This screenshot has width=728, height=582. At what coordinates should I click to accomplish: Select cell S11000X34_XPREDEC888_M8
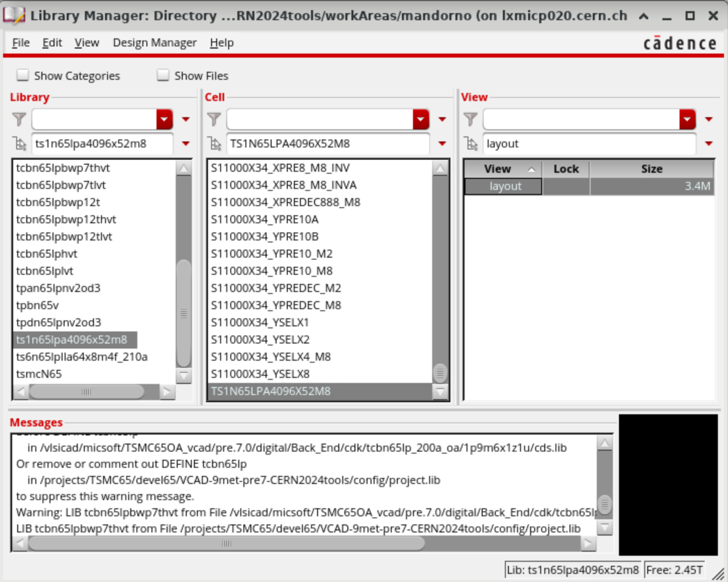pyautogui.click(x=285, y=202)
